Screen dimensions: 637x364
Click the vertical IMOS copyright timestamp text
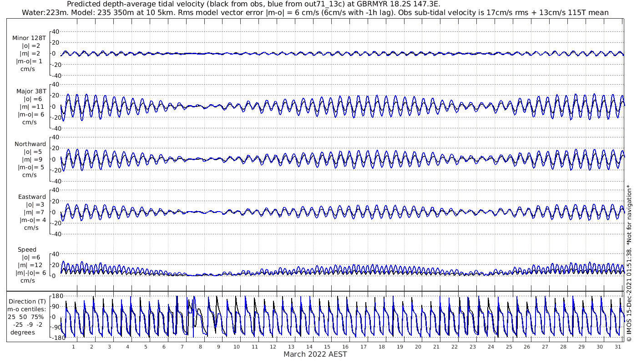click(x=629, y=263)
